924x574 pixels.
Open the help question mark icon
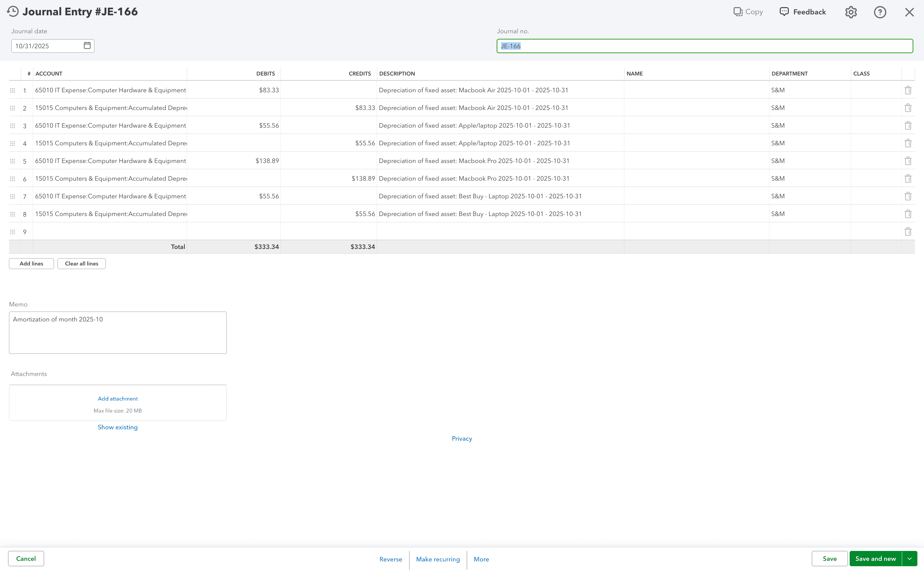pyautogui.click(x=880, y=12)
